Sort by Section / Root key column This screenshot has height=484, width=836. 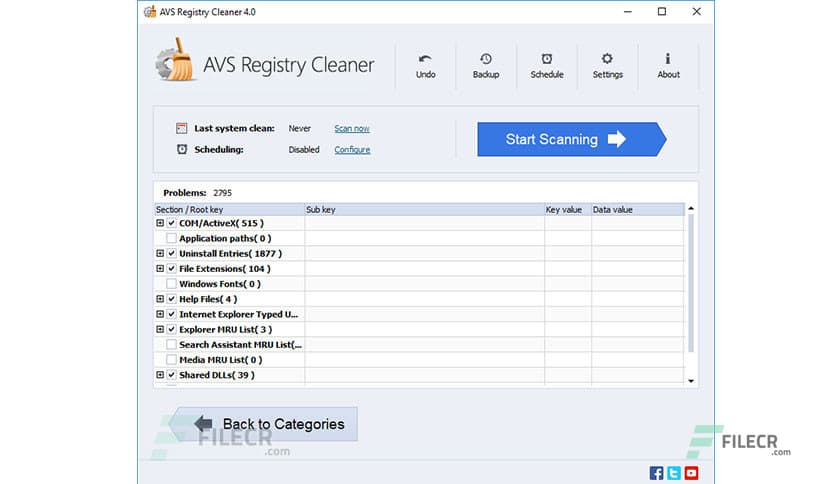pos(229,209)
